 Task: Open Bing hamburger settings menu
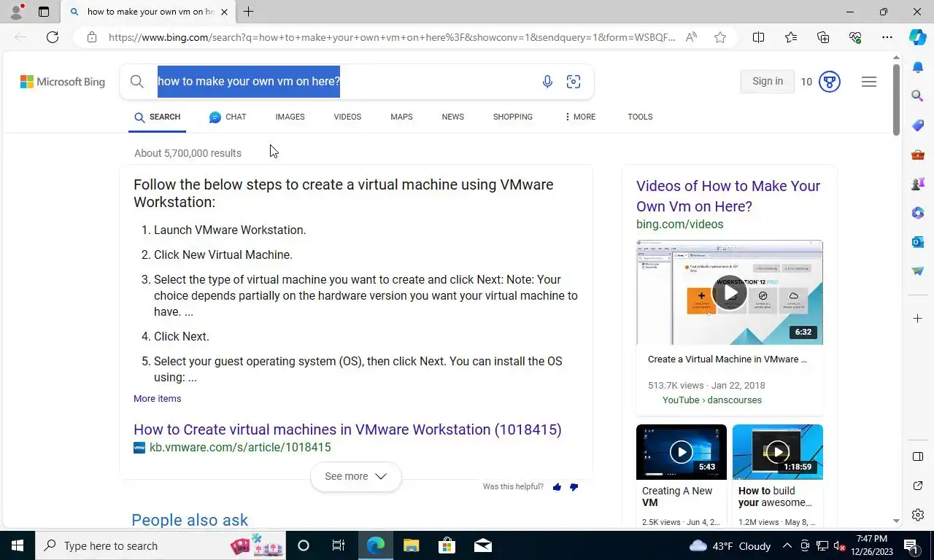click(x=869, y=82)
